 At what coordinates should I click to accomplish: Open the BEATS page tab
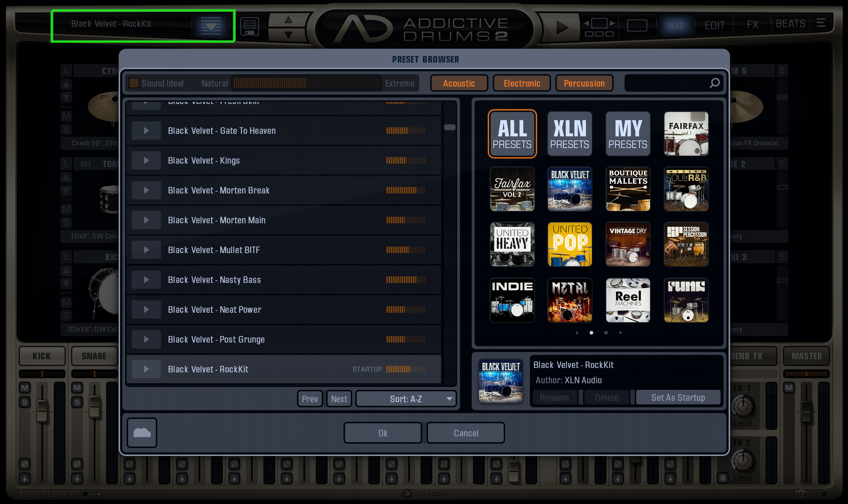[x=790, y=24]
